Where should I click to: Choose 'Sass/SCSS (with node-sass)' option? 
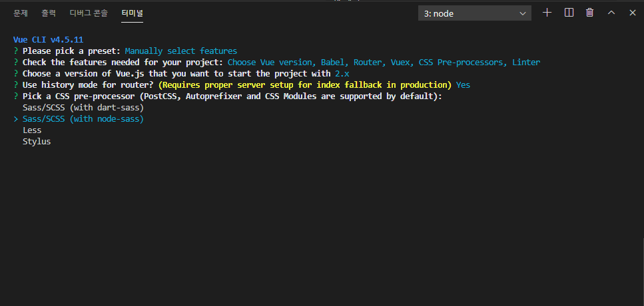83,119
